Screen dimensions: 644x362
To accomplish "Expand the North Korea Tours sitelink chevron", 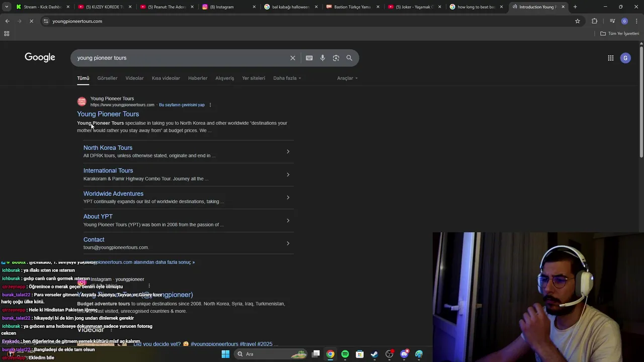I will pos(288,151).
